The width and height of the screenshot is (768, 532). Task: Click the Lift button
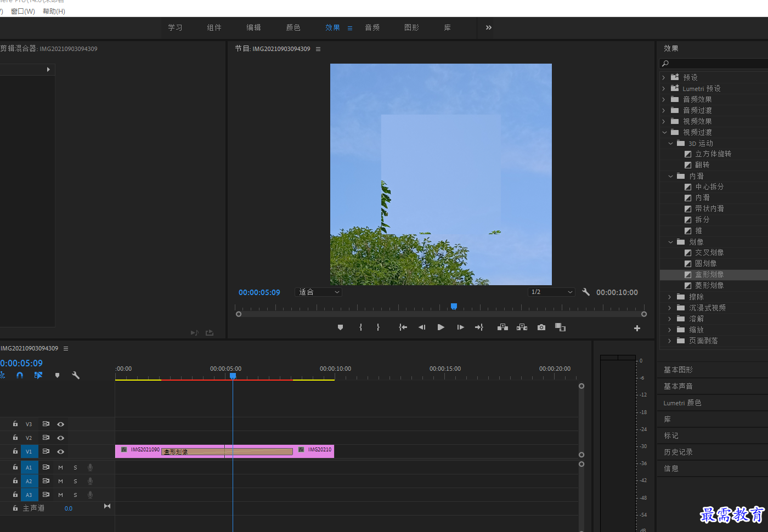[502, 327]
